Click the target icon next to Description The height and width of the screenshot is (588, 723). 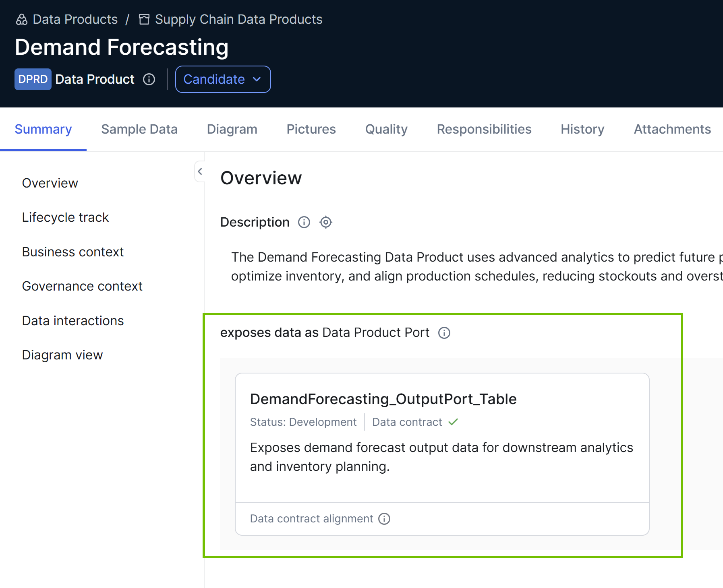[x=326, y=222]
